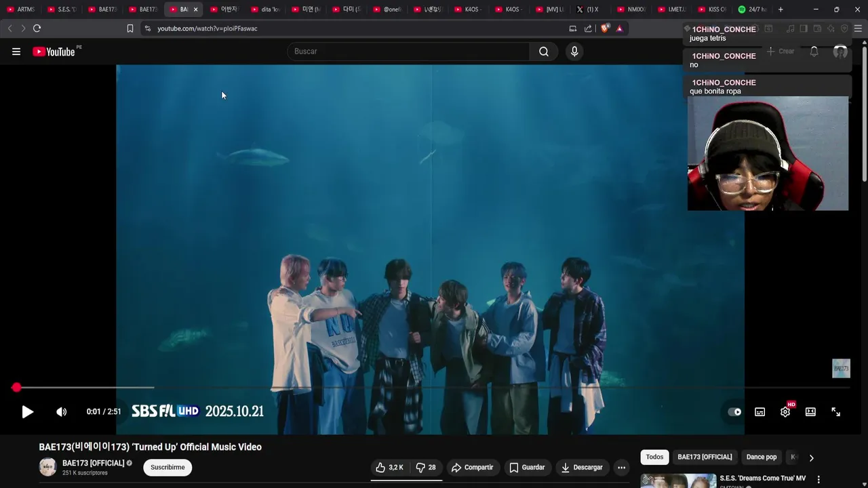Switch to the first K4OS tab

pos(469,9)
